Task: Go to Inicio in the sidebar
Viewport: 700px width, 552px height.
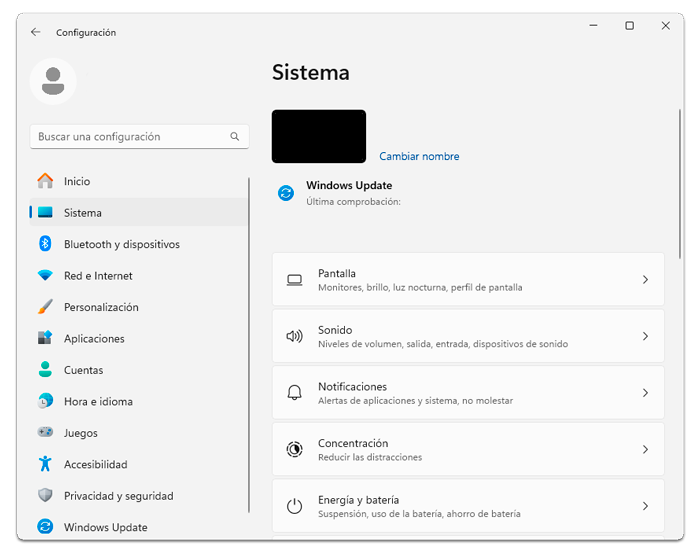Action: tap(138, 181)
